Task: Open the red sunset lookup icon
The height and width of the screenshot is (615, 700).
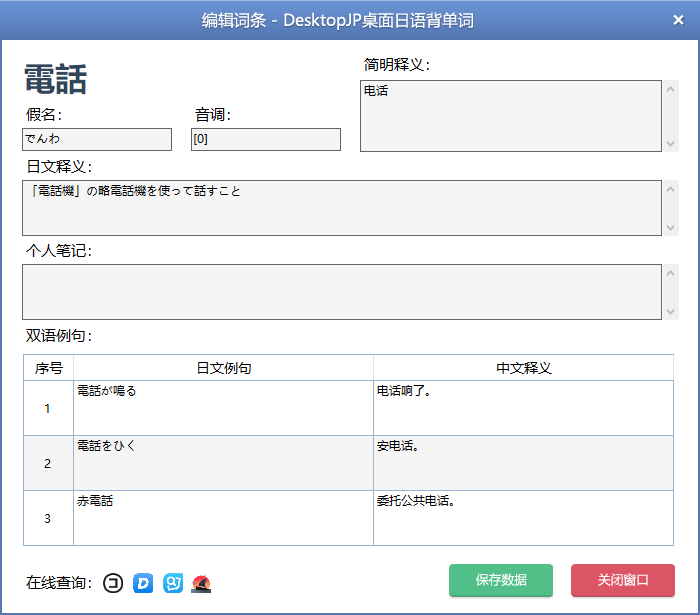Action: click(x=202, y=583)
